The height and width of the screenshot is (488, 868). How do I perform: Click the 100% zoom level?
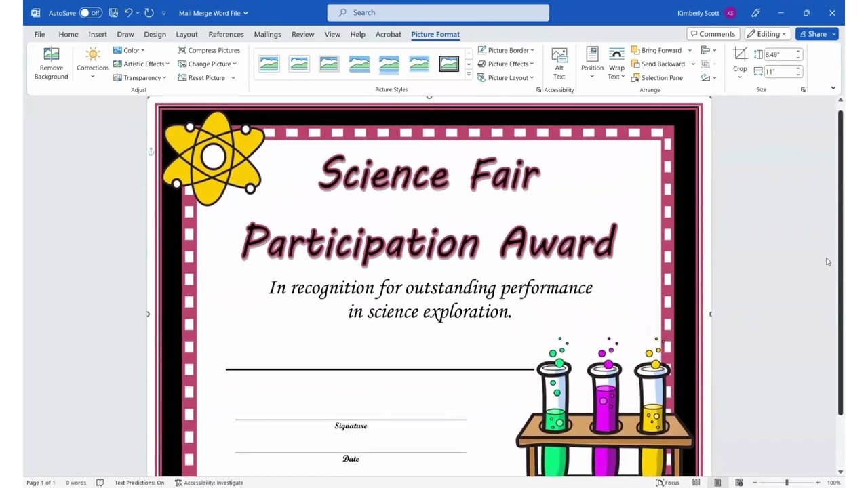833,483
